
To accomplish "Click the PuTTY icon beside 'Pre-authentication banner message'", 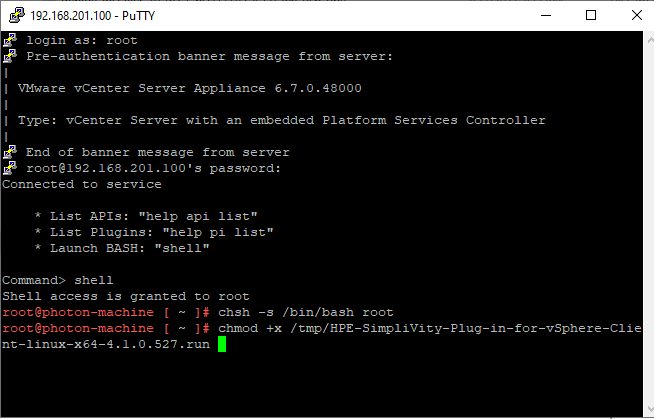I will (9, 56).
